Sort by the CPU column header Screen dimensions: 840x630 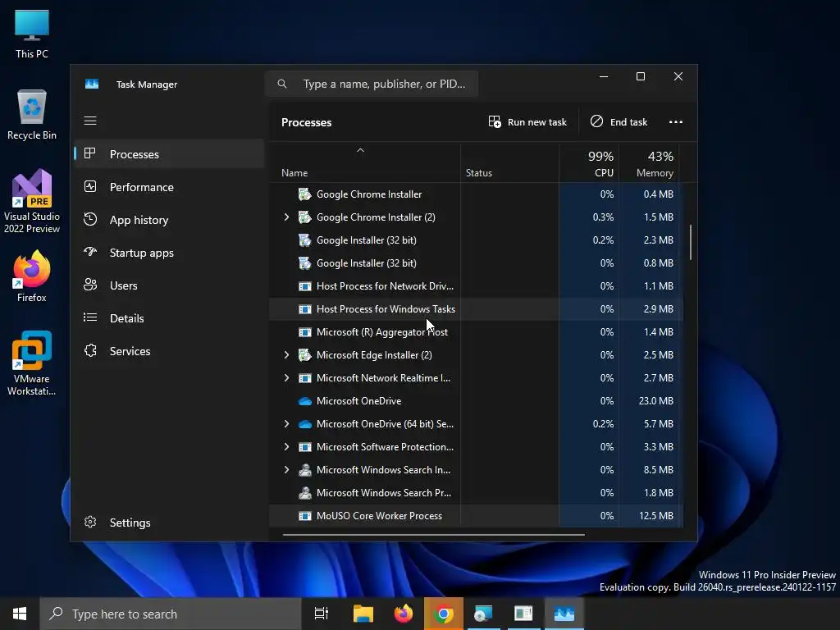pyautogui.click(x=589, y=163)
